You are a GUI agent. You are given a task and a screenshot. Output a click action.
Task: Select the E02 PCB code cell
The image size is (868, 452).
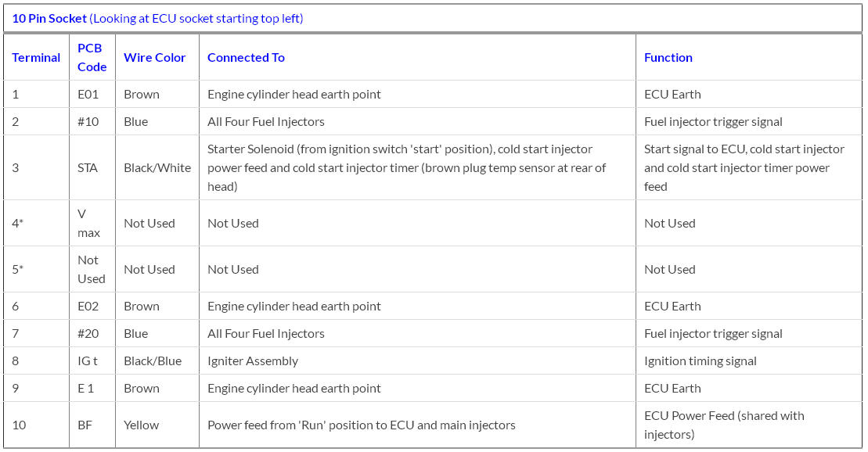pyautogui.click(x=88, y=306)
